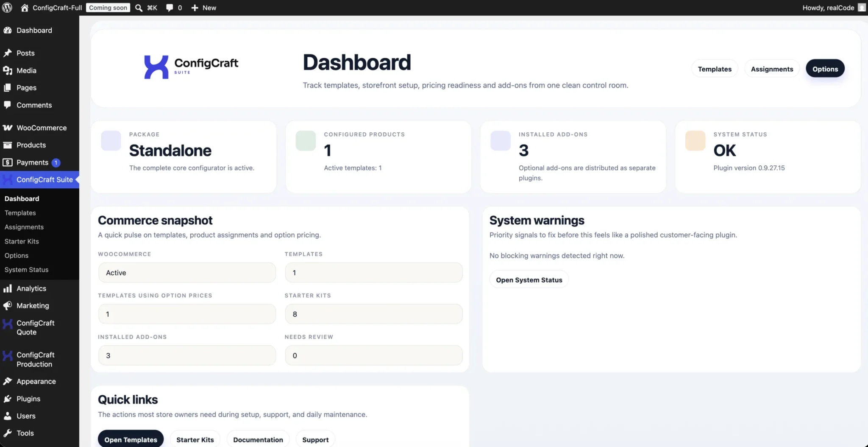Click the Templates button in header
Screen dimensions: 868x447
(x=715, y=69)
